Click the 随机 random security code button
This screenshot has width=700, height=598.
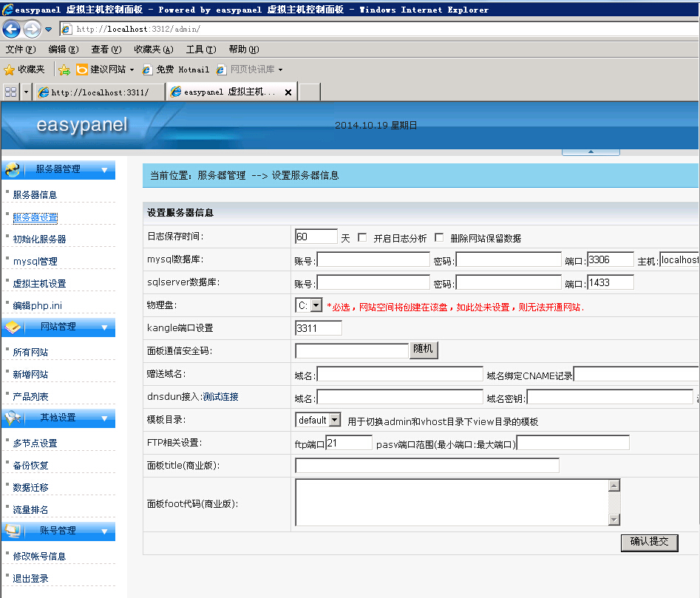(x=424, y=350)
